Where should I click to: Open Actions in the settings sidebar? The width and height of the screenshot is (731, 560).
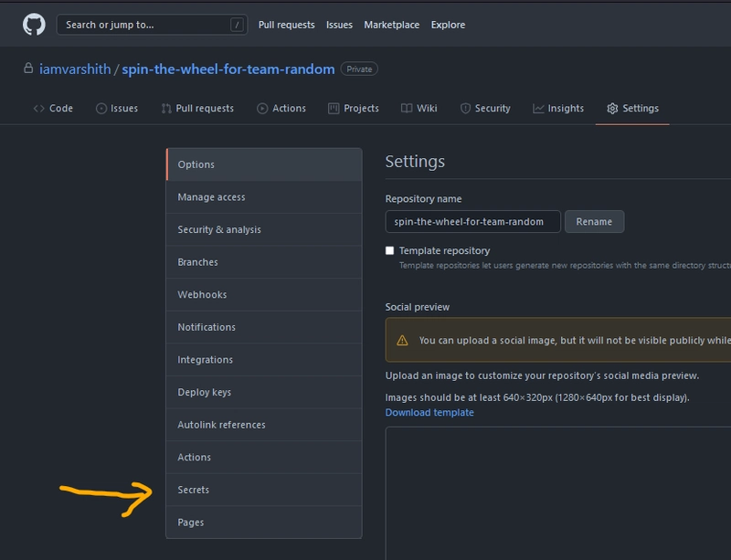click(264, 458)
